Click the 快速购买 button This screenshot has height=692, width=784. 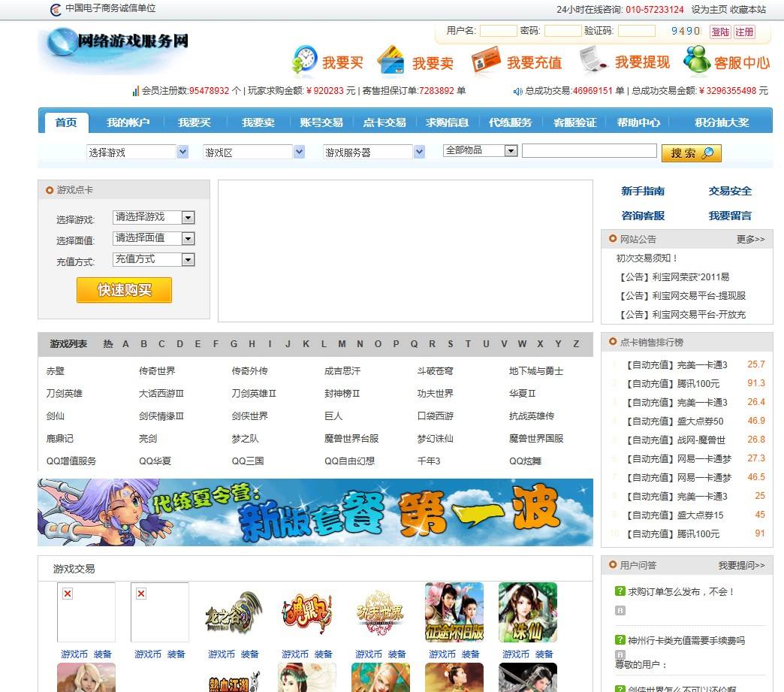pyautogui.click(x=124, y=290)
